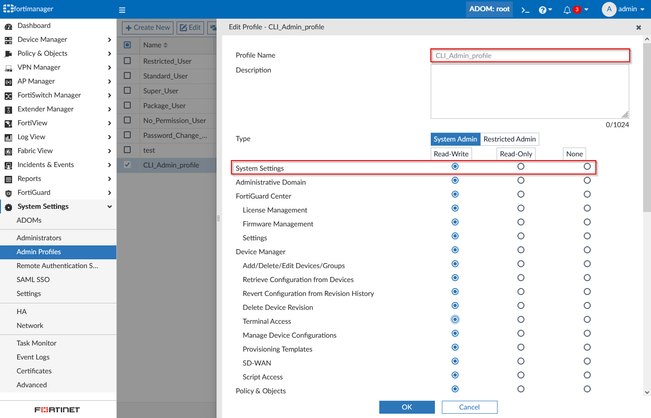Click the System Settings gear icon
The image size is (651, 418).
coord(8,207)
